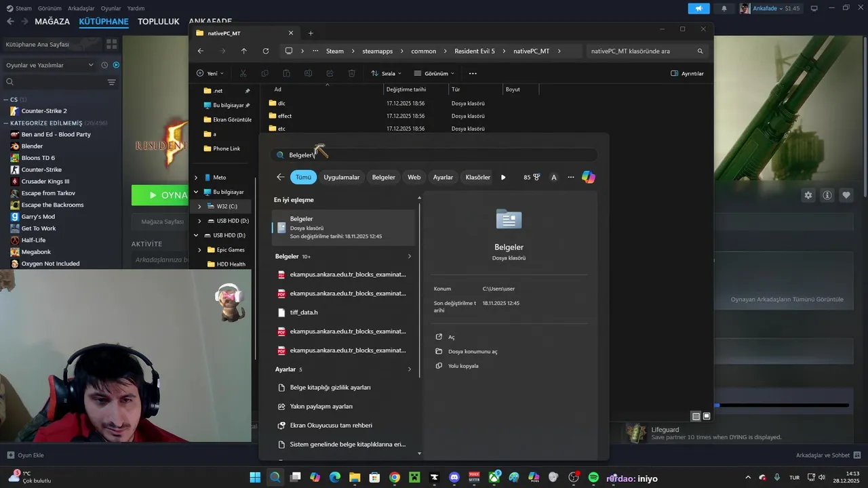Image resolution: width=868 pixels, height=488 pixels.
Task: Open Steam game settings gear icon
Action: coord(808,195)
